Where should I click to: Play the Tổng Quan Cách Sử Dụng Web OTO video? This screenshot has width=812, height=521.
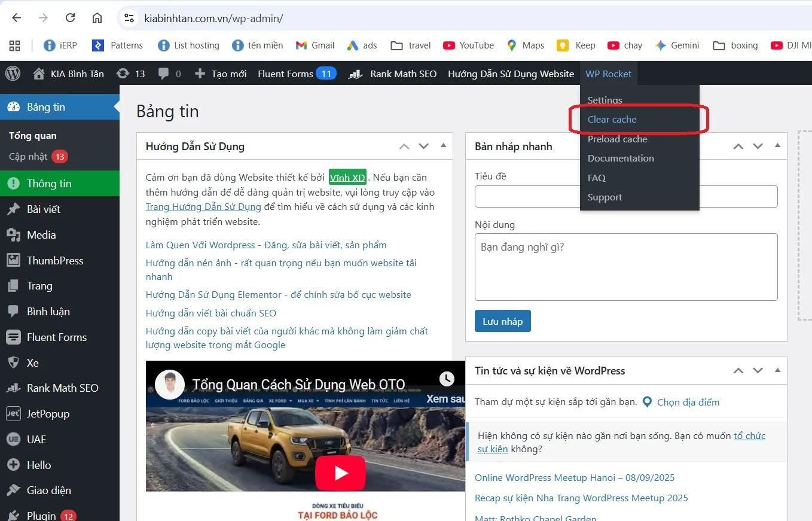click(x=340, y=473)
